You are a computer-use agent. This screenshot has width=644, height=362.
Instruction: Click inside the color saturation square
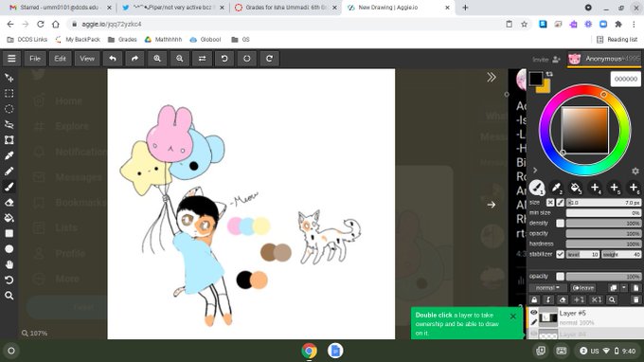585,130
